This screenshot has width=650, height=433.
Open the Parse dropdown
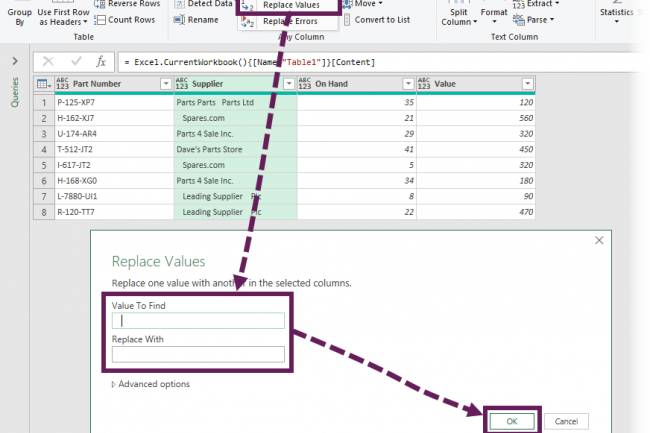click(534, 19)
